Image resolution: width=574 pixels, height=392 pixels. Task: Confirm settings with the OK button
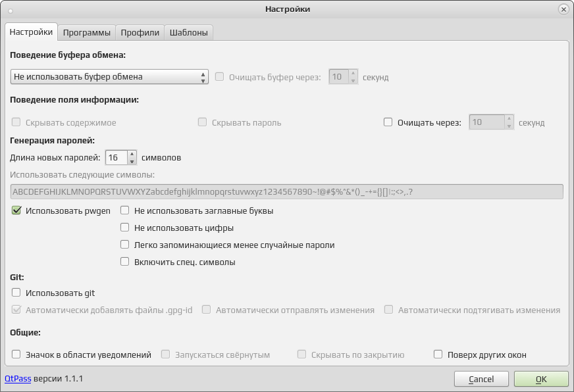point(542,380)
